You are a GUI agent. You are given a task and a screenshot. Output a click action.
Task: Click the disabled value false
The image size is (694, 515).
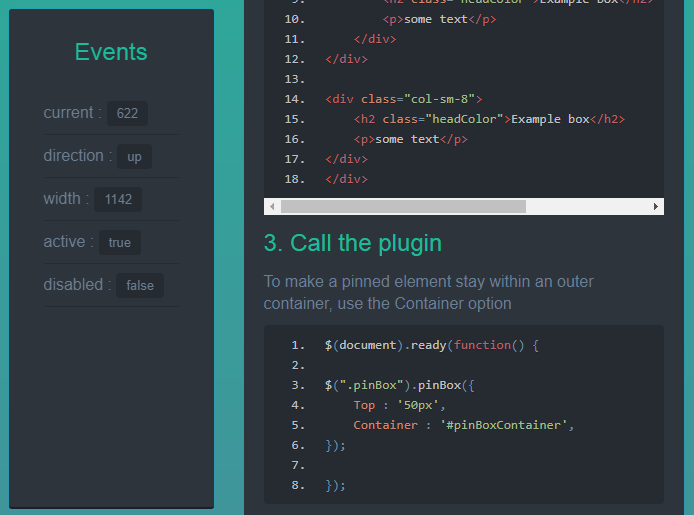point(140,285)
